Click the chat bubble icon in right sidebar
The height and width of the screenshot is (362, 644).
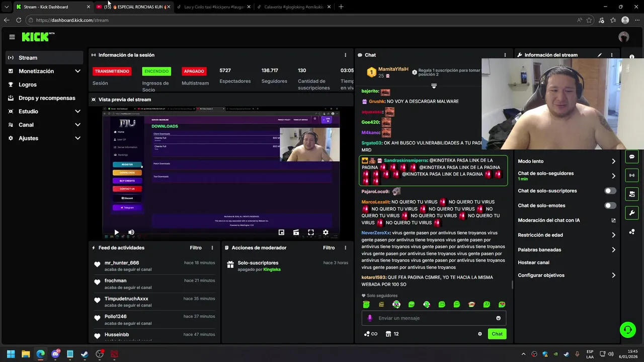click(632, 157)
